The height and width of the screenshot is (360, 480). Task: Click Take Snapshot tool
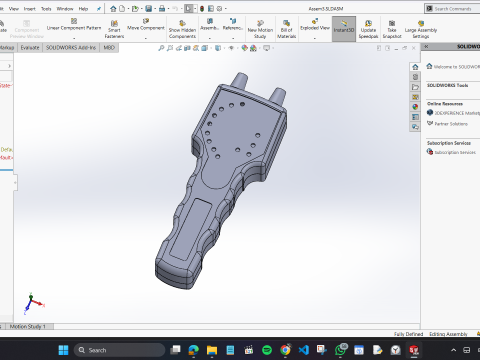(392, 29)
